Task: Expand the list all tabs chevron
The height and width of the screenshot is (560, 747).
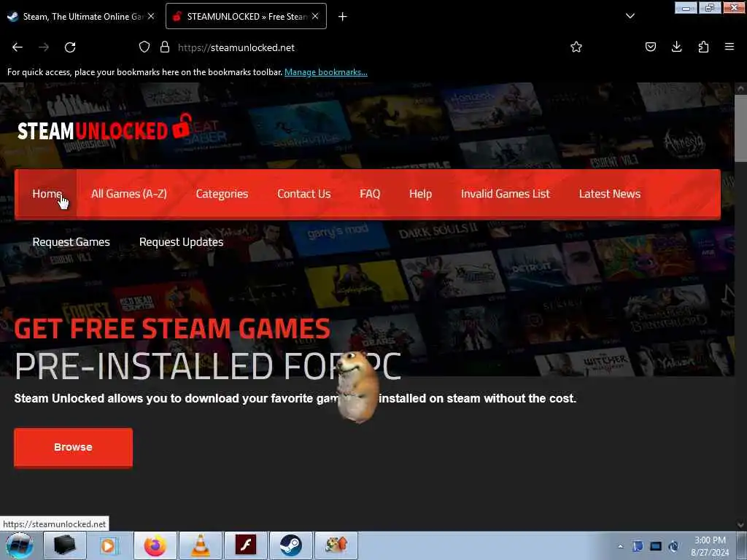Action: (x=630, y=16)
